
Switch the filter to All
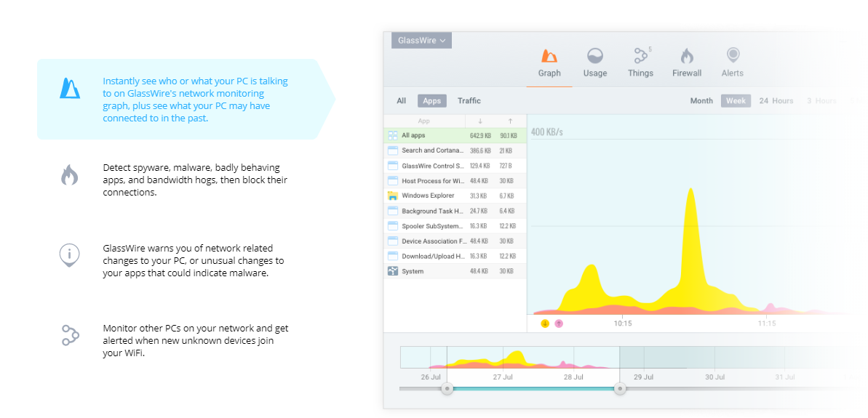pyautogui.click(x=402, y=100)
